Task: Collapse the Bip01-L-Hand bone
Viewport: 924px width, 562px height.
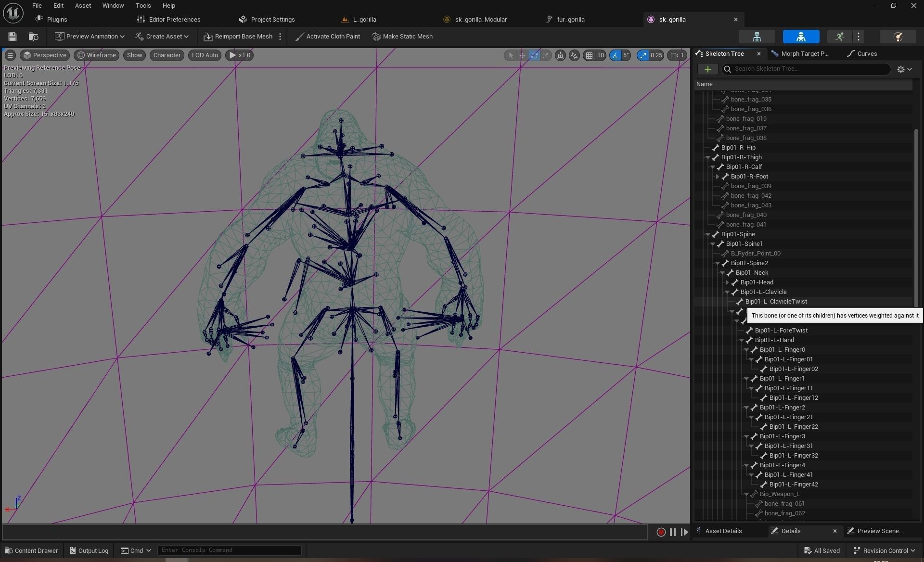Action: (742, 340)
